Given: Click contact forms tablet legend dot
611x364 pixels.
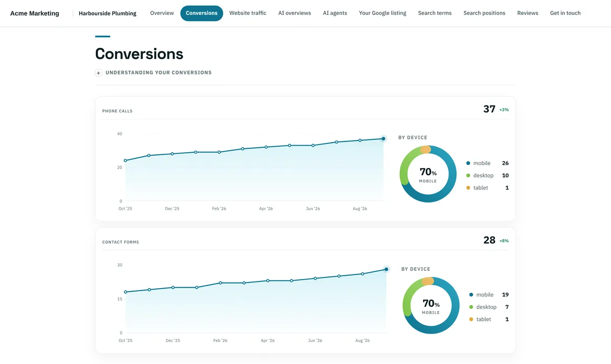Looking at the screenshot, I should (471, 319).
